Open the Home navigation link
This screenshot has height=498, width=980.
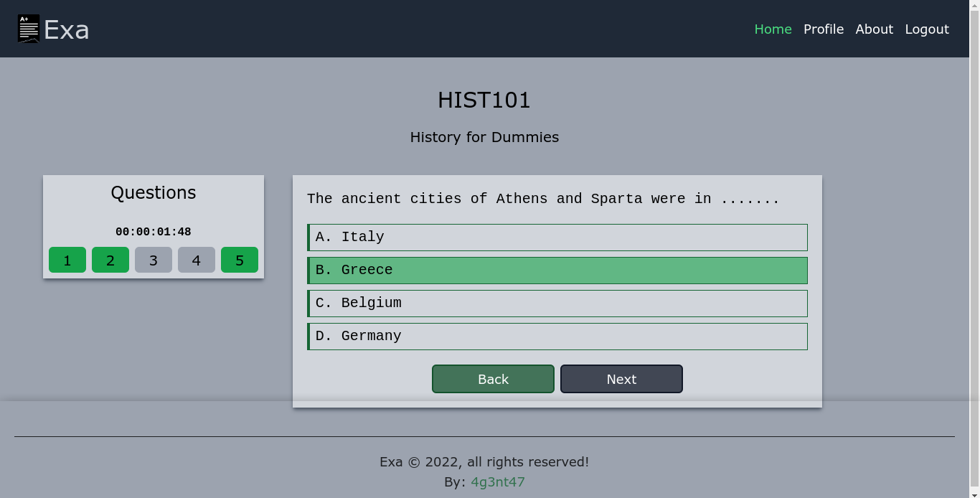click(773, 29)
